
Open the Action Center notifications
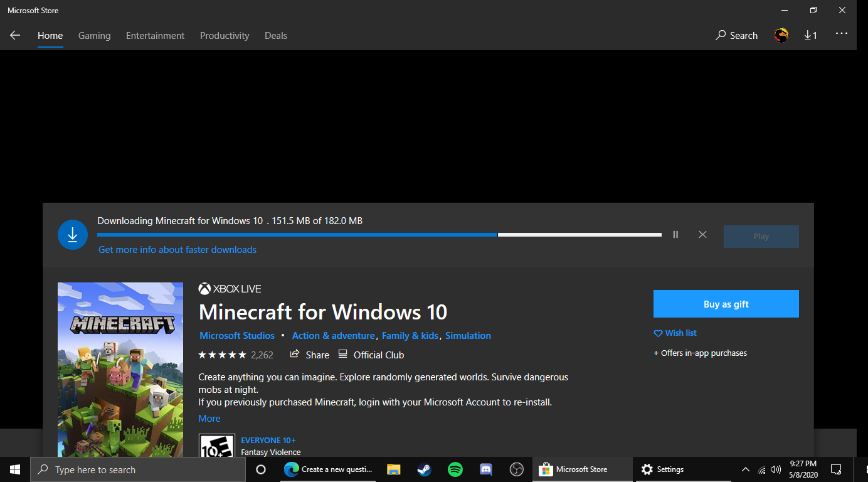(x=836, y=469)
